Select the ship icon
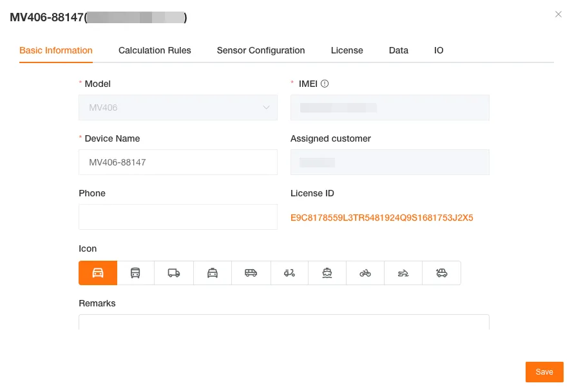This screenshot has height=392, width=572. pyautogui.click(x=327, y=273)
